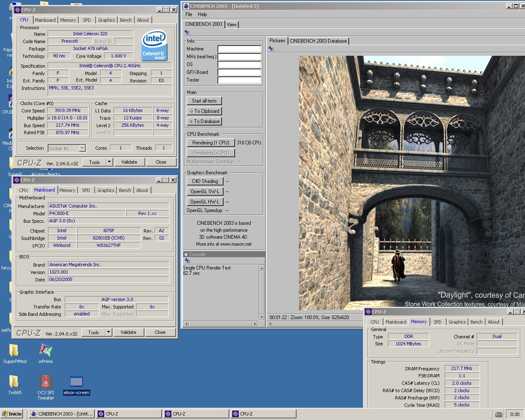Open About tab in top CPU-Z window
The height and width of the screenshot is (420, 525).
click(x=143, y=20)
